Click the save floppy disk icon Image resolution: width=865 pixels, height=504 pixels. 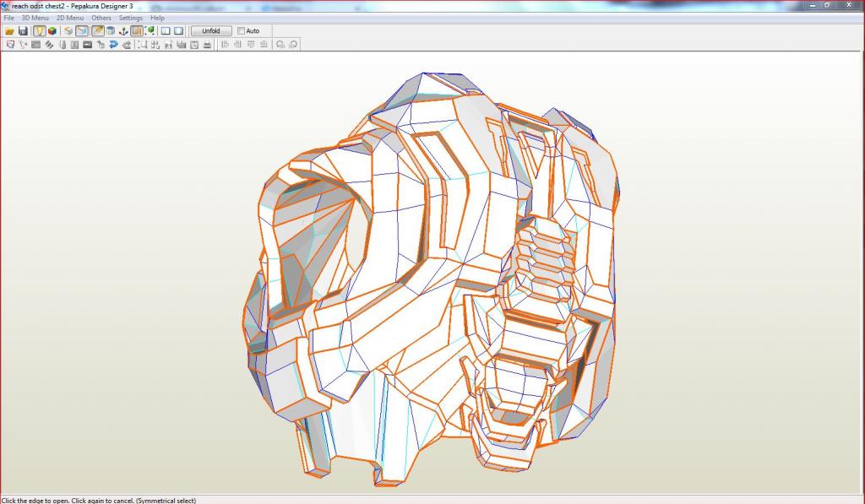coord(23,31)
